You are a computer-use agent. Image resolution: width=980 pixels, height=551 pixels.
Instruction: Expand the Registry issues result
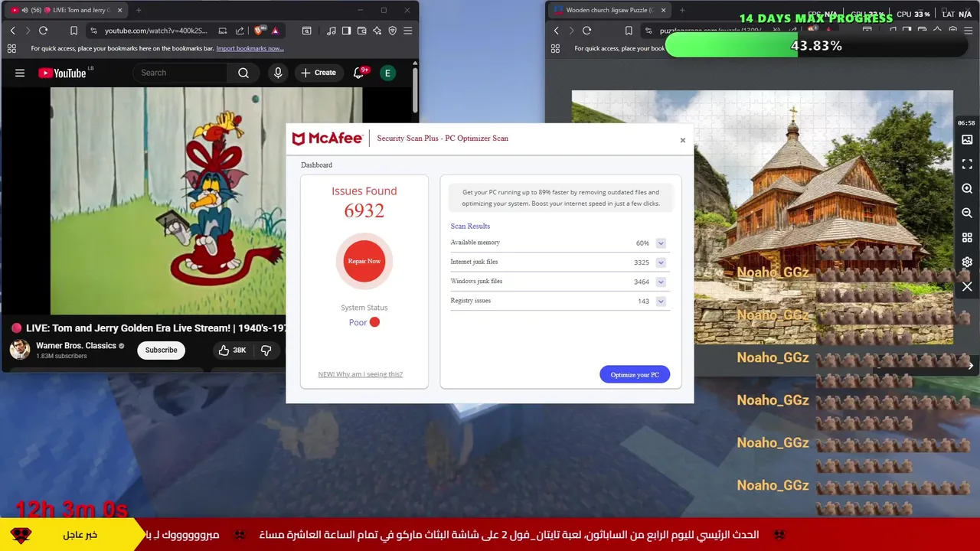(661, 302)
